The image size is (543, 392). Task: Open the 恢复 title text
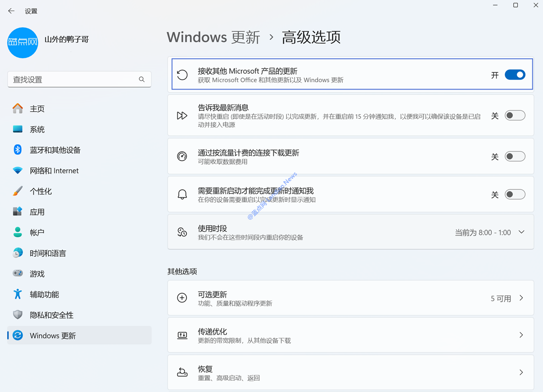point(205,369)
